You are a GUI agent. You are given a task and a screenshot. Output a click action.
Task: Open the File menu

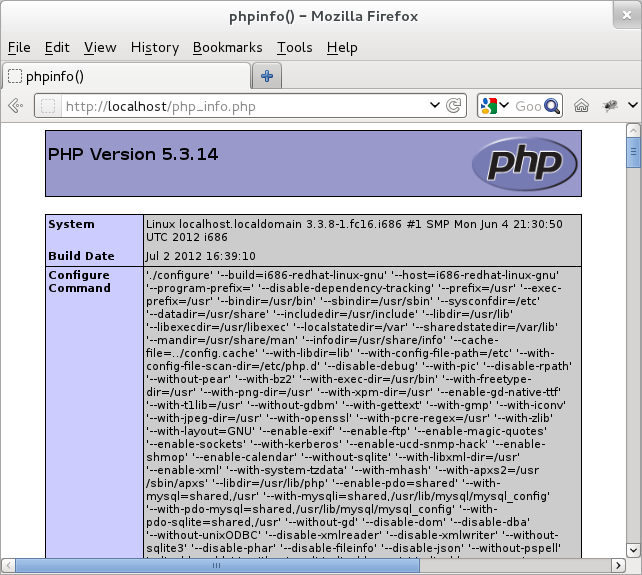pos(19,47)
